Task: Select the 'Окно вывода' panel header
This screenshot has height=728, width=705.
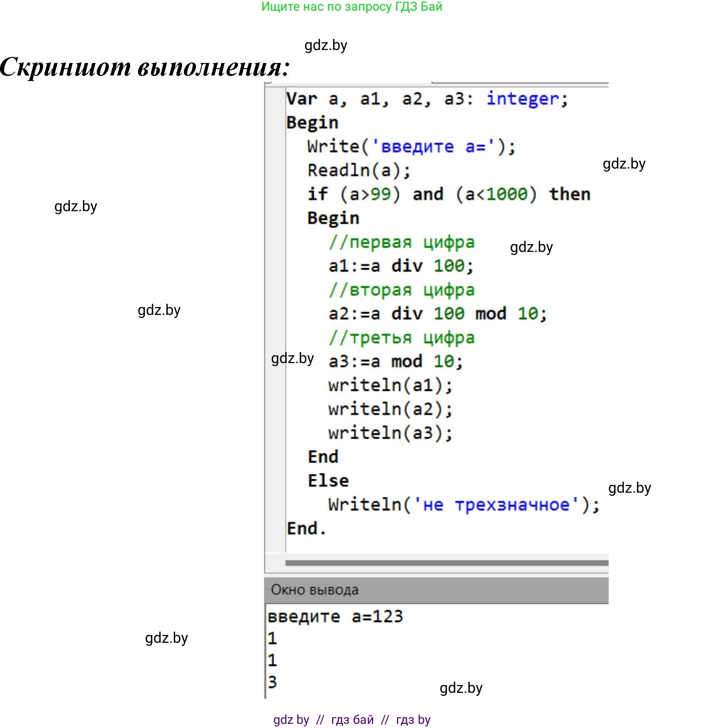Action: [x=315, y=590]
